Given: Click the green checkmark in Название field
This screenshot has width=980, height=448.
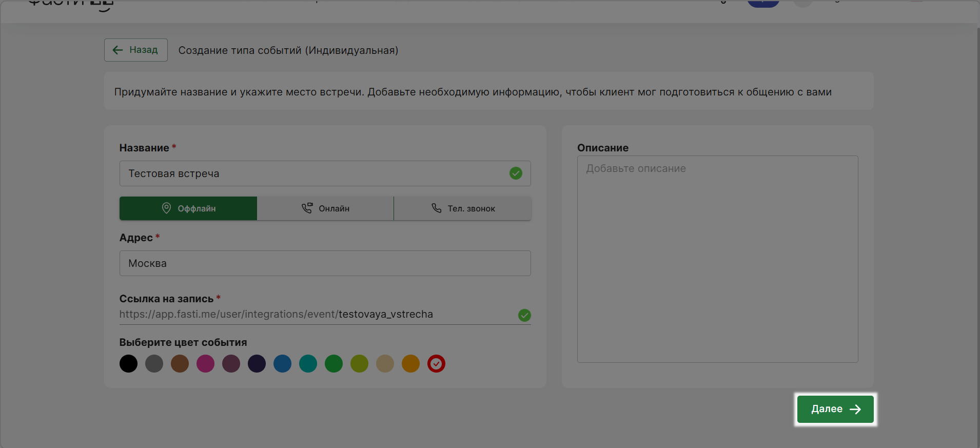Looking at the screenshot, I should coord(516,173).
